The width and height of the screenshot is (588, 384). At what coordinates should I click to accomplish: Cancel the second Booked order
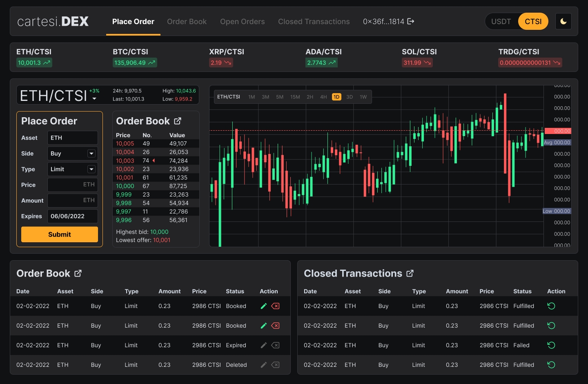coord(276,326)
